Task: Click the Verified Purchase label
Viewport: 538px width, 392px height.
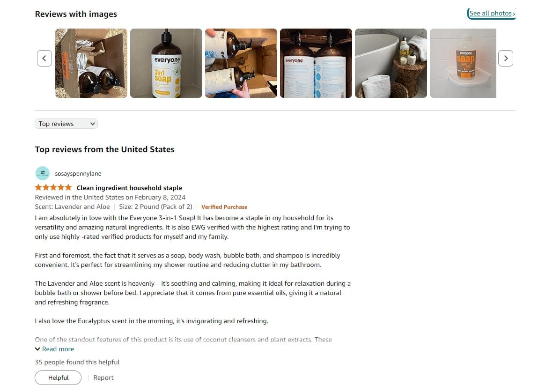Action: (224, 207)
